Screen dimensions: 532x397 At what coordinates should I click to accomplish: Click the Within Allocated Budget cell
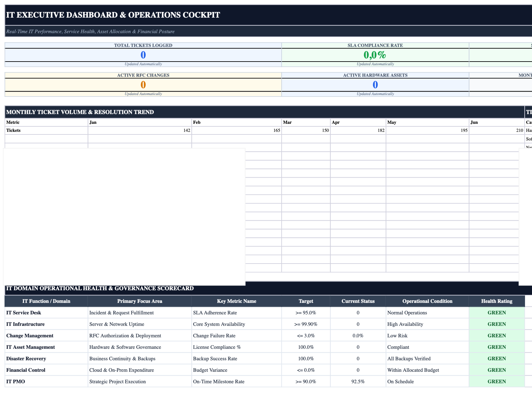pyautogui.click(x=427, y=370)
